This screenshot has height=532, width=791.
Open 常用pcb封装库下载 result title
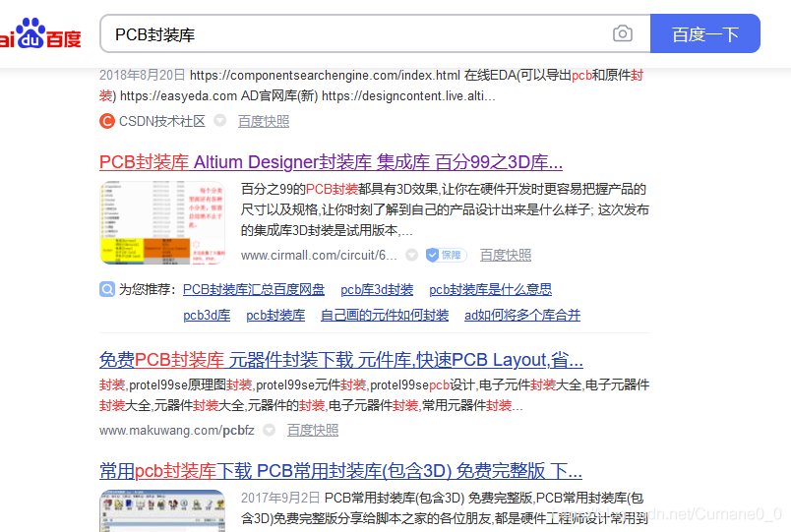pyautogui.click(x=340, y=470)
